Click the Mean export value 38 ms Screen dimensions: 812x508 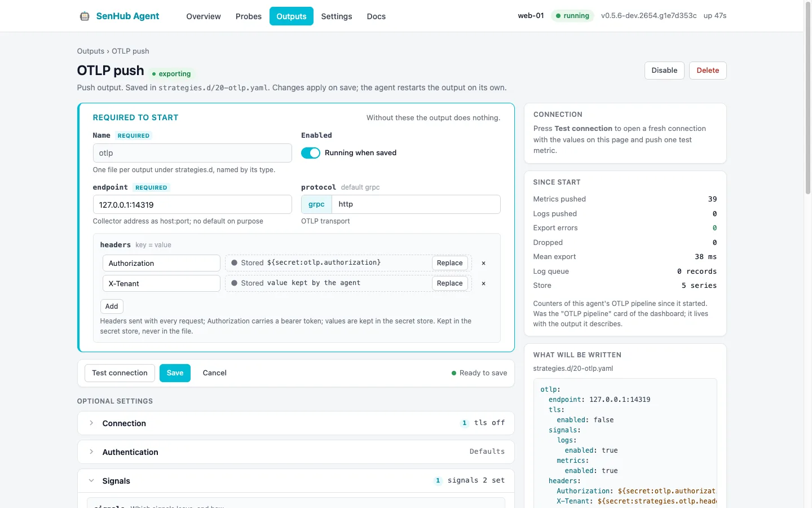click(706, 257)
